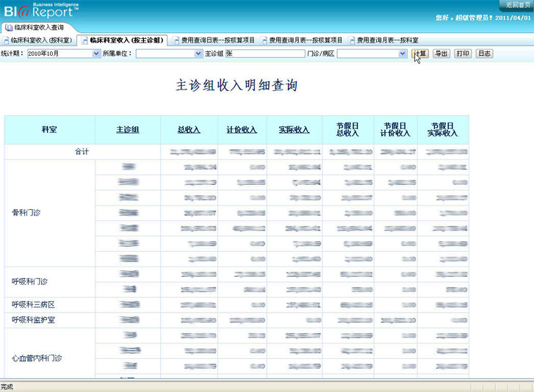Image resolution: width=534 pixels, height=392 pixels.
Task: Sort by 主诊组 column header
Action: coord(127,130)
